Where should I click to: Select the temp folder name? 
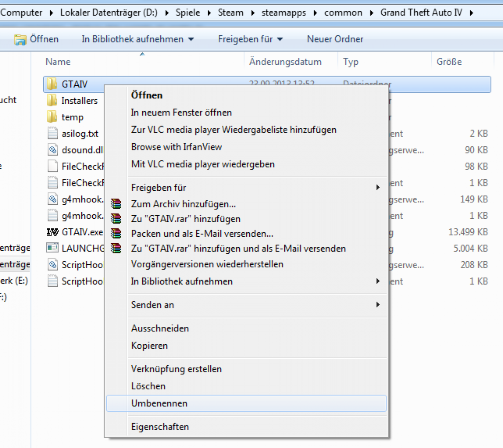[73, 117]
